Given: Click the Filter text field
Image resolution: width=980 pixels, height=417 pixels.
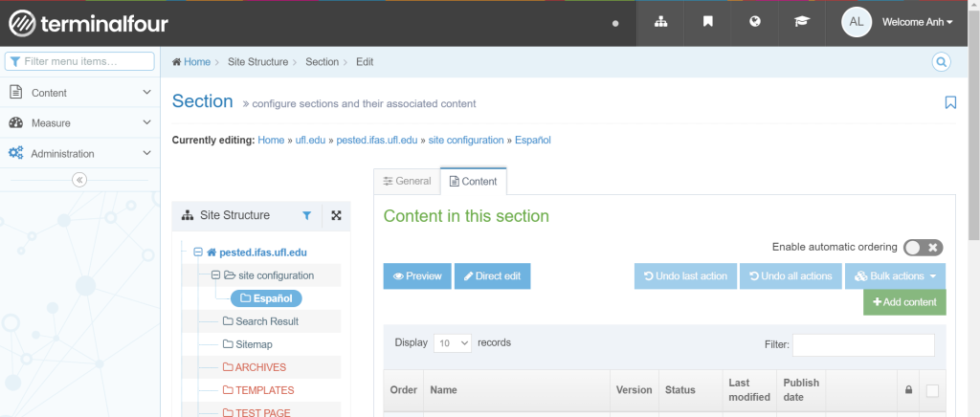Looking at the screenshot, I should tap(863, 345).
